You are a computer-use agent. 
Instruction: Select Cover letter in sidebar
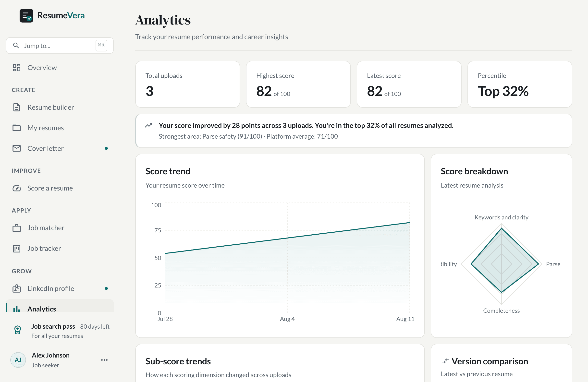pos(60,148)
